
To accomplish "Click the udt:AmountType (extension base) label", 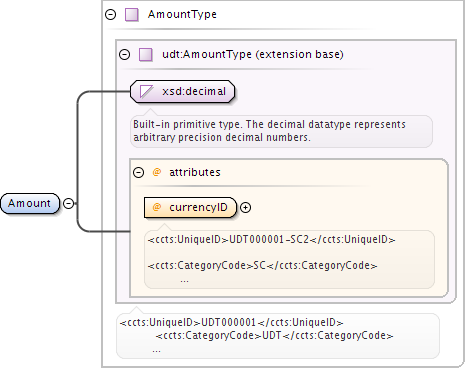I will pos(253,54).
